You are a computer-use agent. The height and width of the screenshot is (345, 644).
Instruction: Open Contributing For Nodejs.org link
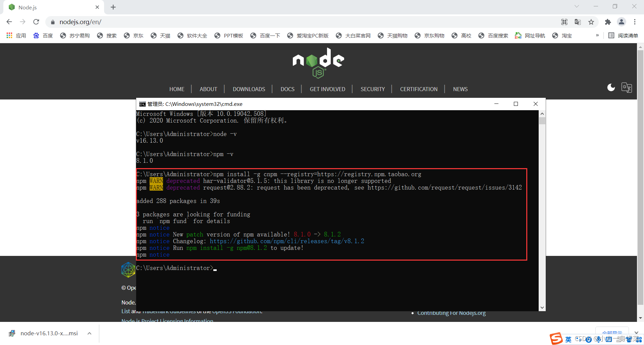(x=451, y=313)
